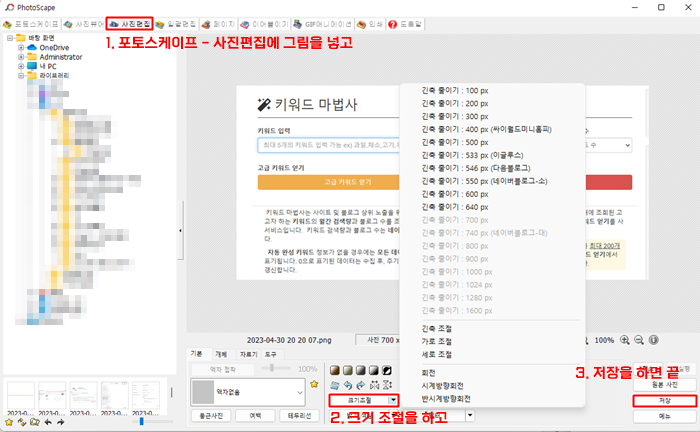This screenshot has width=700, height=432.
Task: Open the 액자없음 frame dropdown
Action: click(x=248, y=392)
